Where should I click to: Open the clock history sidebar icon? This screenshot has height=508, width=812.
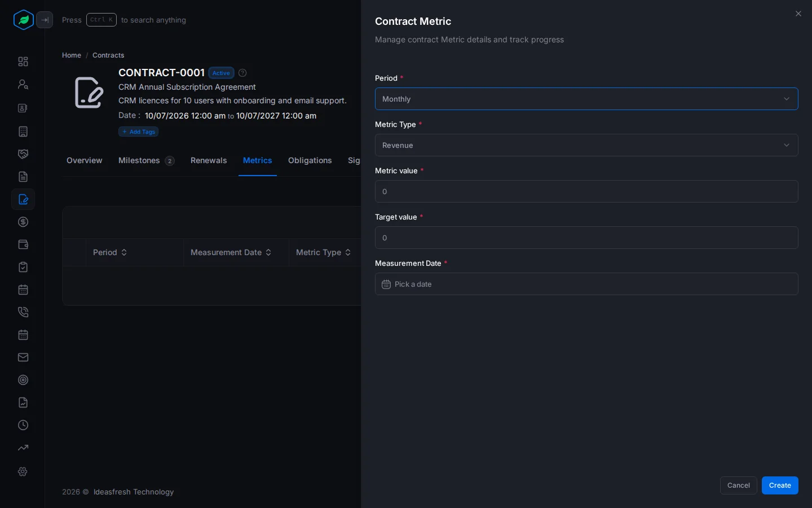point(23,425)
